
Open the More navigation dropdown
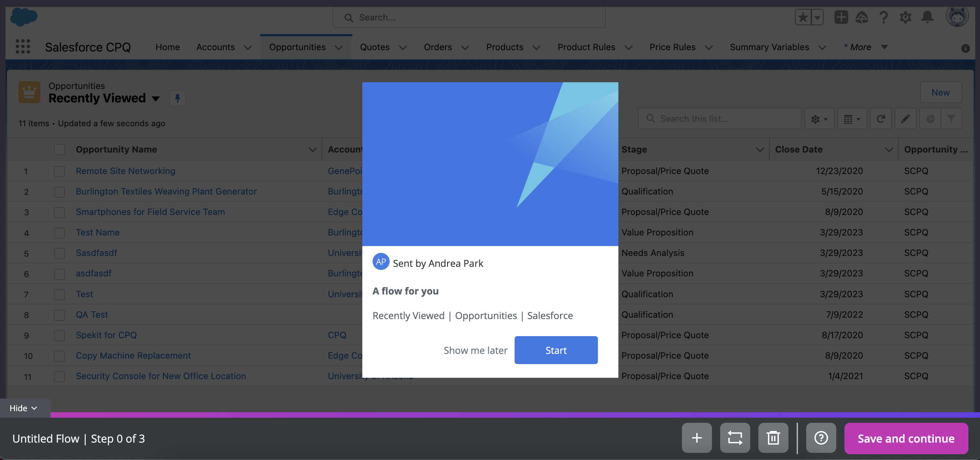click(866, 47)
